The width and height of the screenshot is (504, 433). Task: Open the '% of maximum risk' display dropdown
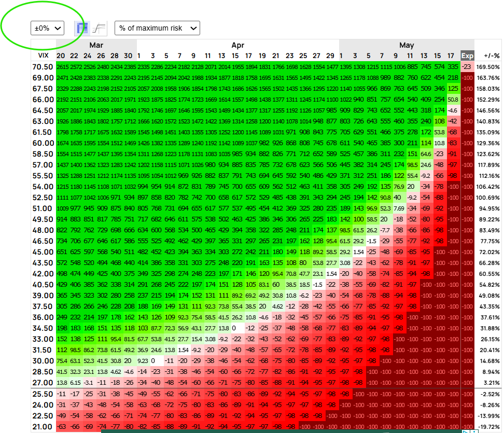pos(158,29)
